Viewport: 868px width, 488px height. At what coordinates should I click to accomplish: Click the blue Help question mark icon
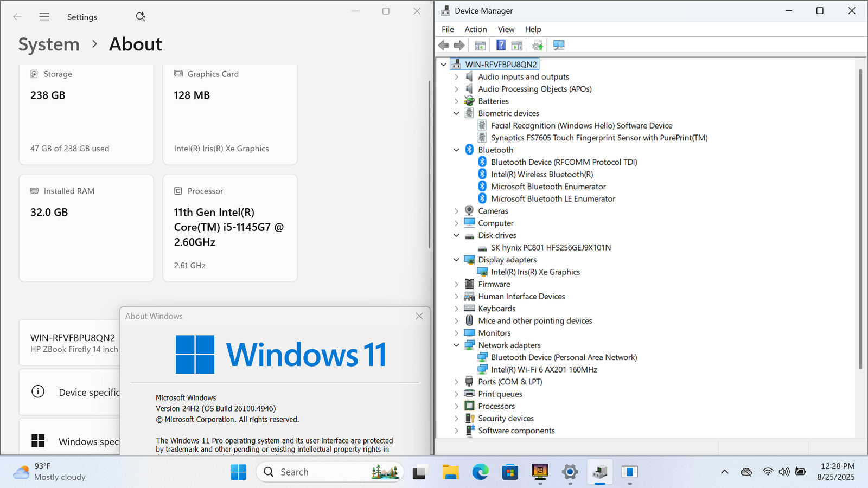[501, 46]
